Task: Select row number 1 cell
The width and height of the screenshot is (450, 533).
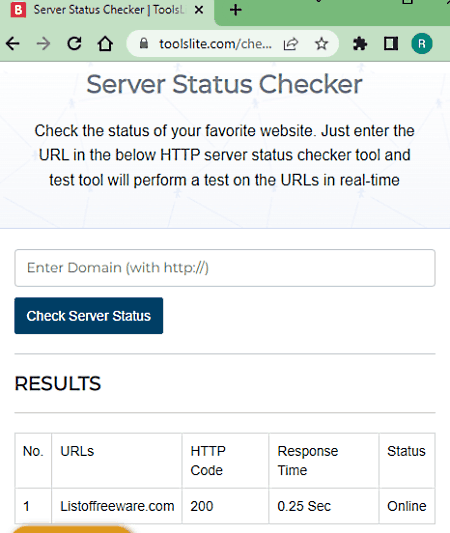Action: click(33, 506)
